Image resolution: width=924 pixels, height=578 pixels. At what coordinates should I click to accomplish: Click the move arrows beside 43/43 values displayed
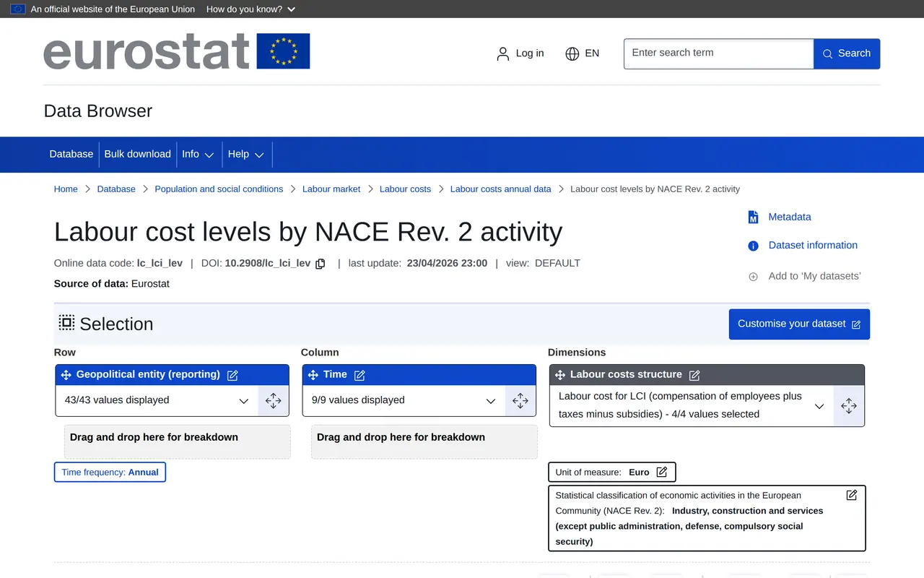click(x=274, y=401)
